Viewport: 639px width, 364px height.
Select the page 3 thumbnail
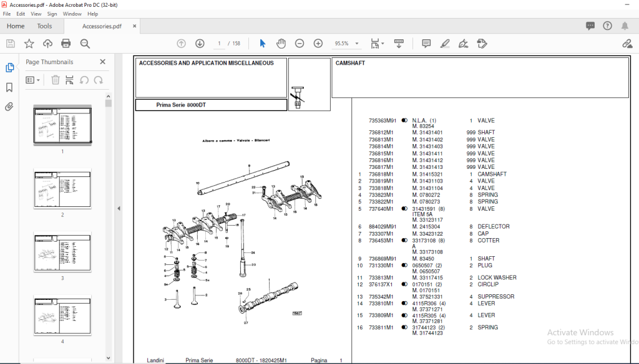(62, 252)
